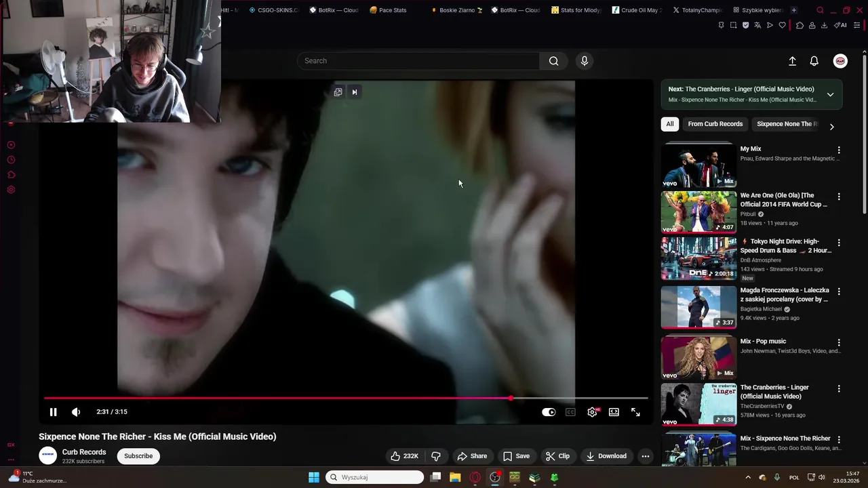Switch to the Crude Oil May browser tab
Image resolution: width=868 pixels, height=488 pixels.
637,10
